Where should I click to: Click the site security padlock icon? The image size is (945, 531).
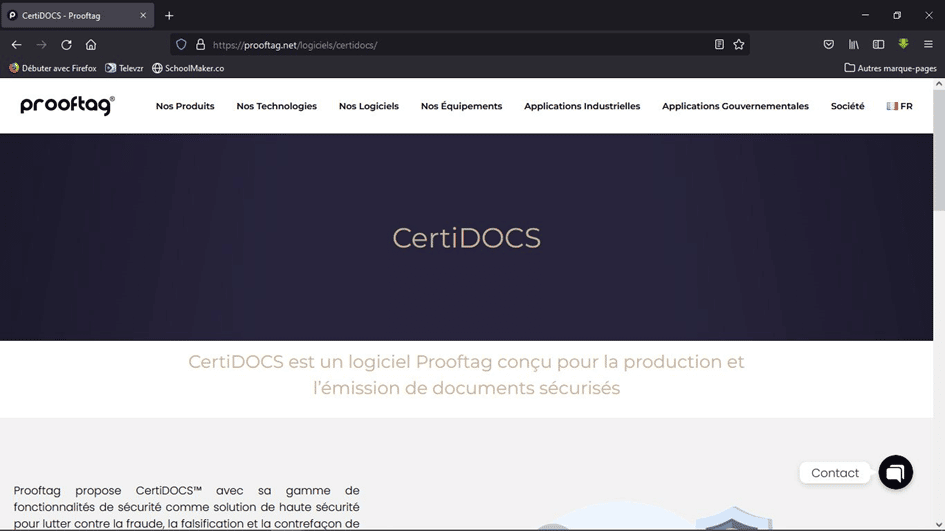[200, 45]
